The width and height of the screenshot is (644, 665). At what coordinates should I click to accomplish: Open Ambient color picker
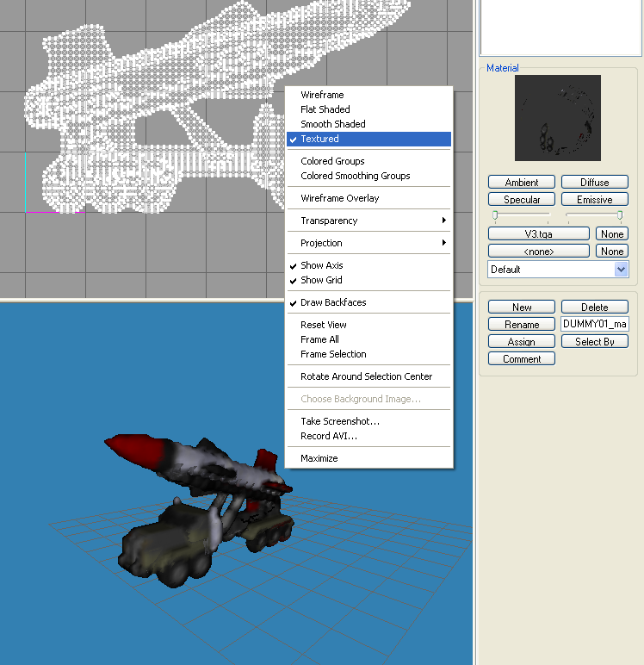pos(522,182)
